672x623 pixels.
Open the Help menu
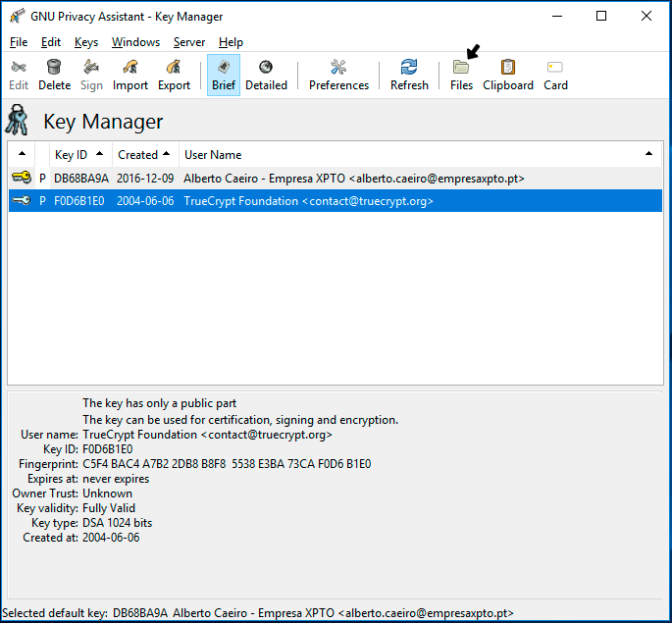point(231,42)
